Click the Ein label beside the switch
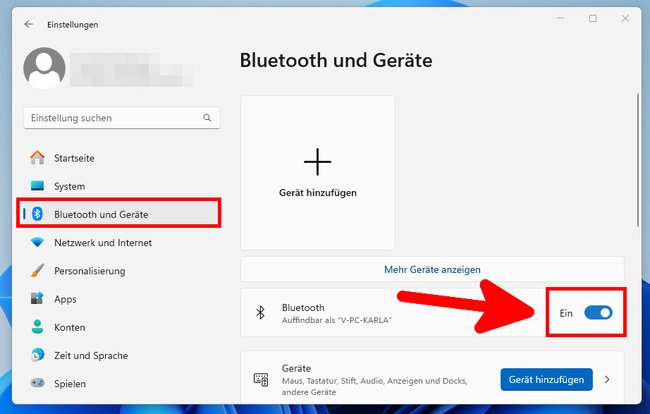The width and height of the screenshot is (650, 414). (x=566, y=313)
